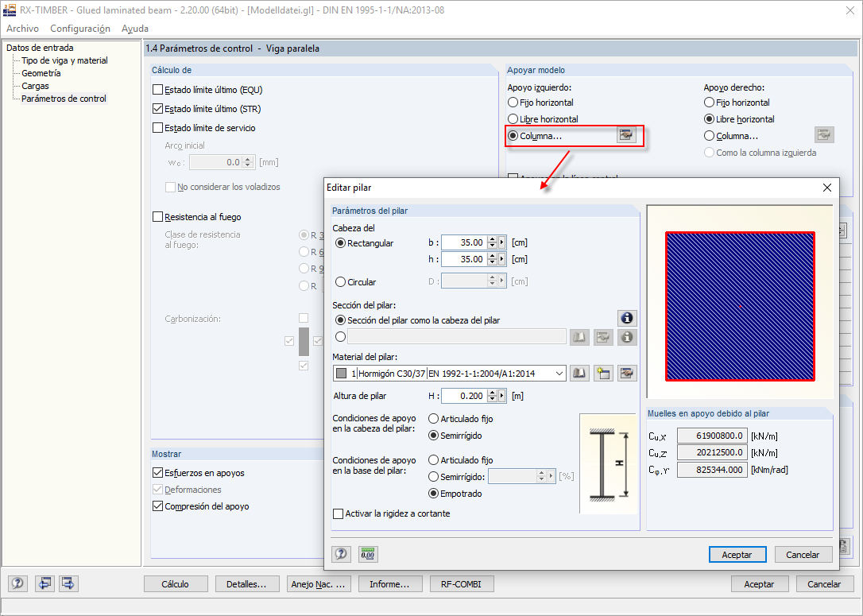This screenshot has height=616, width=863.
Task: Open decimal places 0.00 settings icon
Action: click(368, 554)
